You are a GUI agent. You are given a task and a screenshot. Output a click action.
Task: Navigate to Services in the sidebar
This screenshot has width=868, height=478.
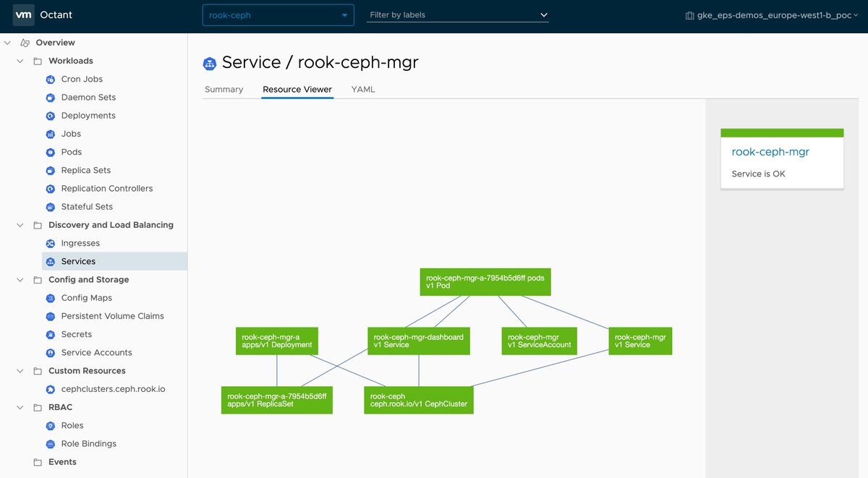coord(78,261)
